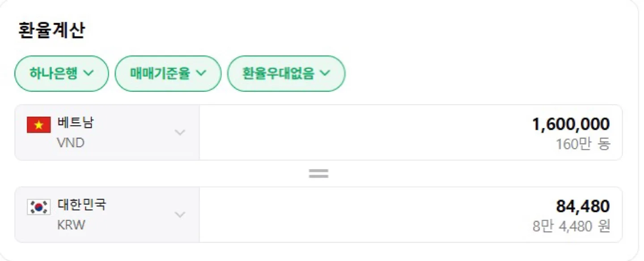
Task: Select the 베트남 currency label
Action: tap(76, 123)
